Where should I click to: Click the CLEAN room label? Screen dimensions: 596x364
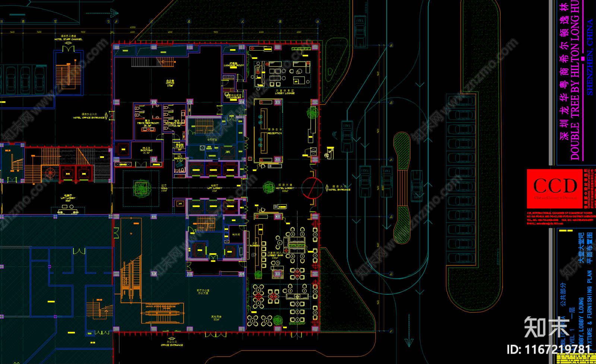[x=180, y=147]
